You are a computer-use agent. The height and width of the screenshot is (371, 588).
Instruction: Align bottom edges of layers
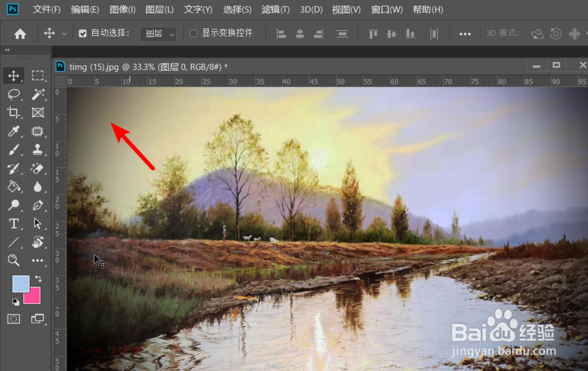point(410,34)
